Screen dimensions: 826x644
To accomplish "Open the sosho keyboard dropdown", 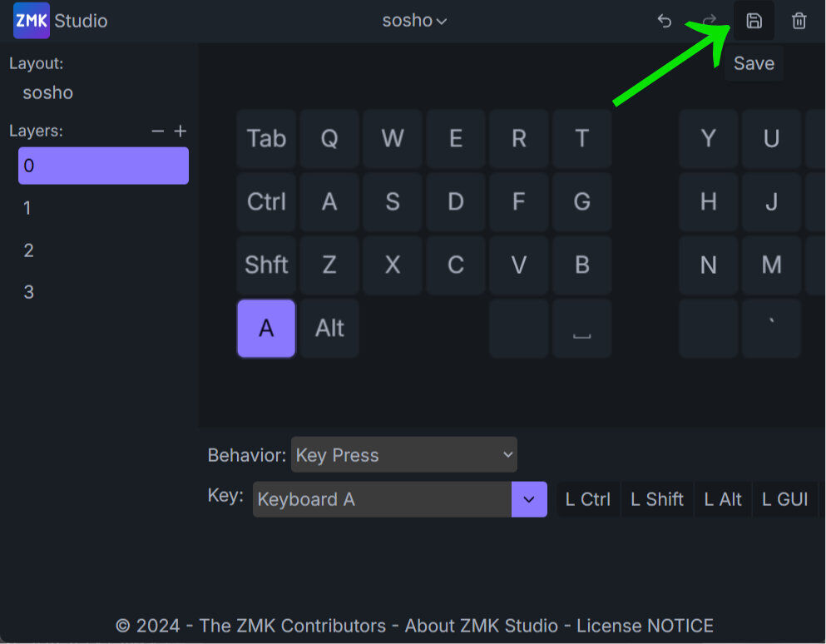I will point(414,21).
